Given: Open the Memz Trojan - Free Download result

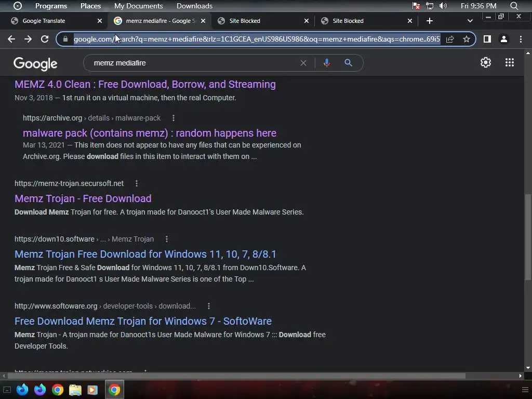Looking at the screenshot, I should pyautogui.click(x=83, y=198).
